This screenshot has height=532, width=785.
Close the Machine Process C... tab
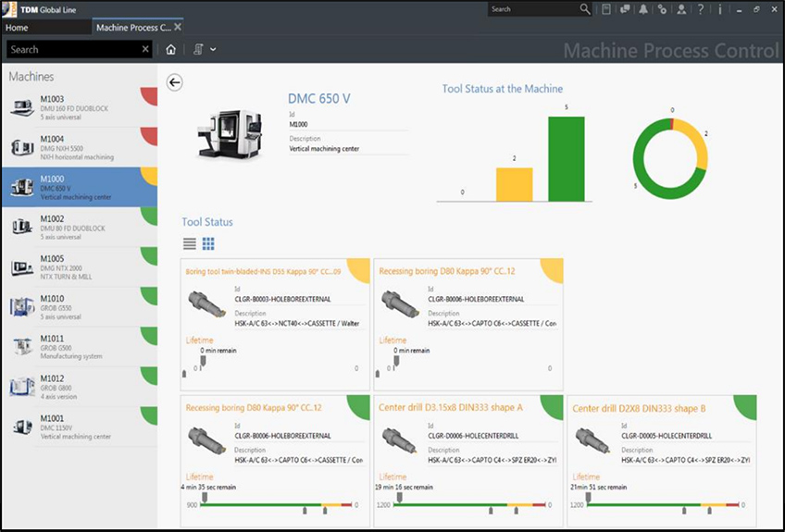[x=178, y=27]
